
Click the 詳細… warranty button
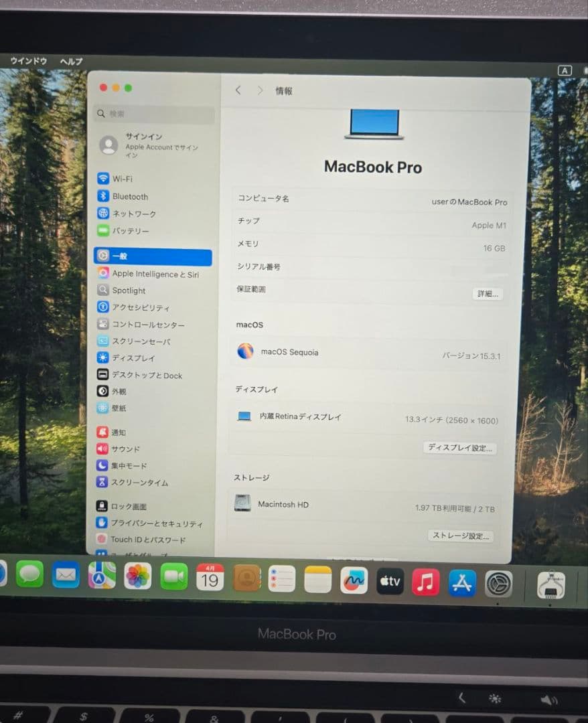click(x=488, y=293)
